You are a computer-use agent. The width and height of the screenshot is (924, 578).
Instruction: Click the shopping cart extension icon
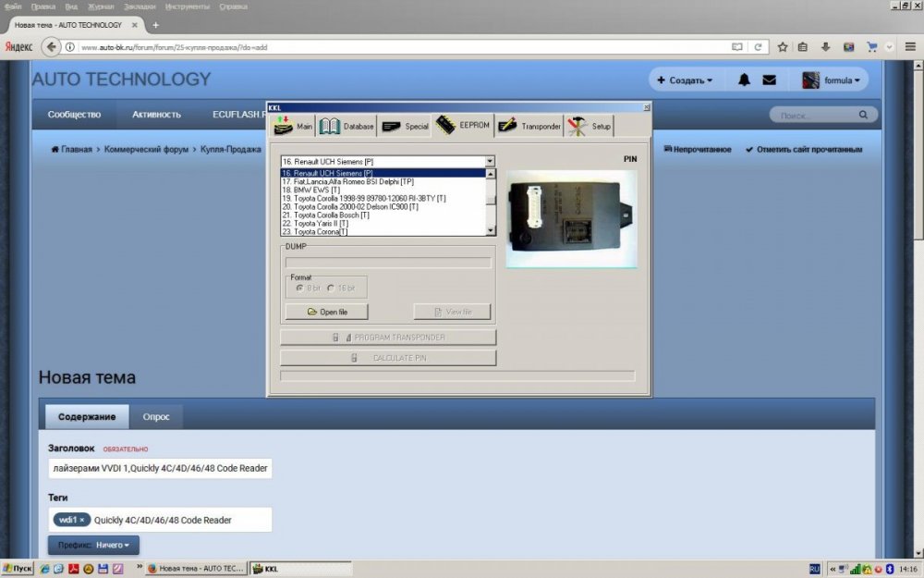click(871, 46)
